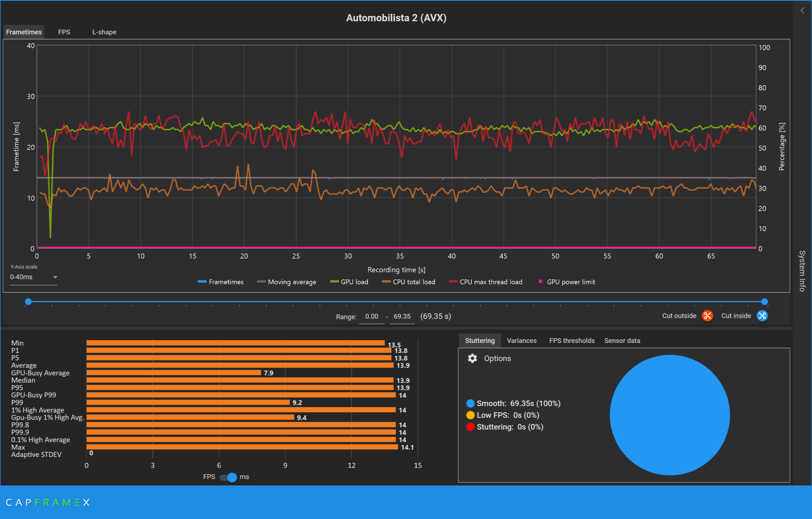Click the Min bar showing 13.5

click(235, 343)
